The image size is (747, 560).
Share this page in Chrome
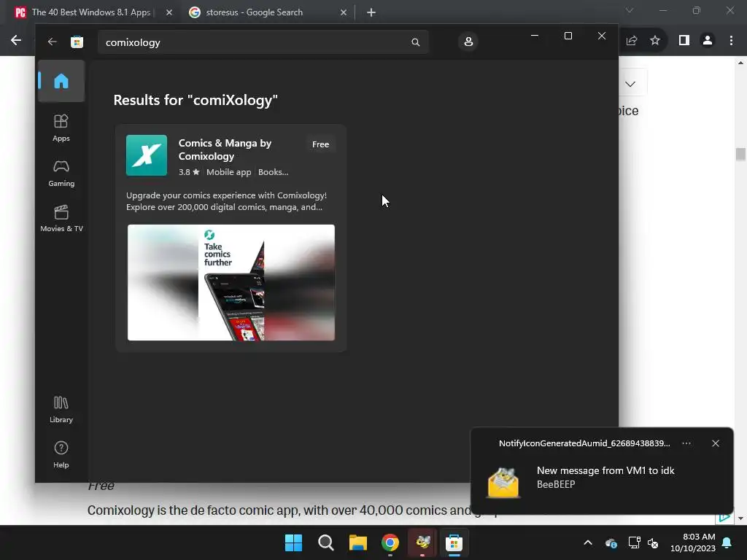[x=632, y=41]
